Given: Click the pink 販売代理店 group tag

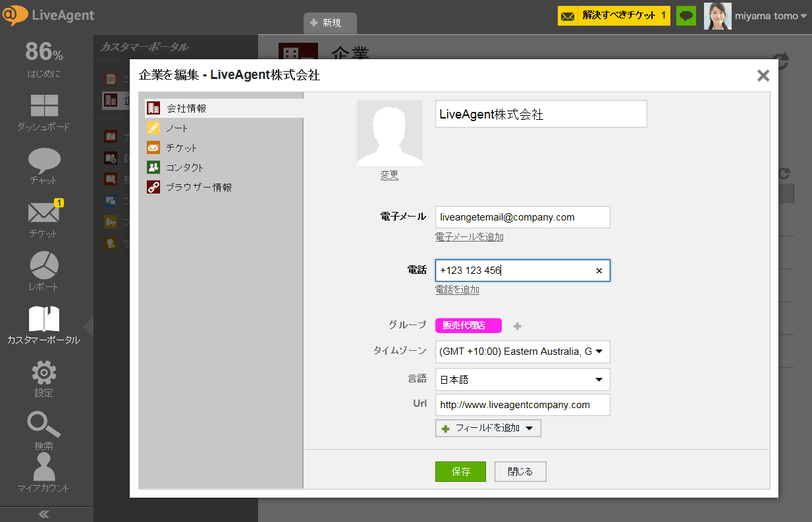Looking at the screenshot, I should 468,326.
